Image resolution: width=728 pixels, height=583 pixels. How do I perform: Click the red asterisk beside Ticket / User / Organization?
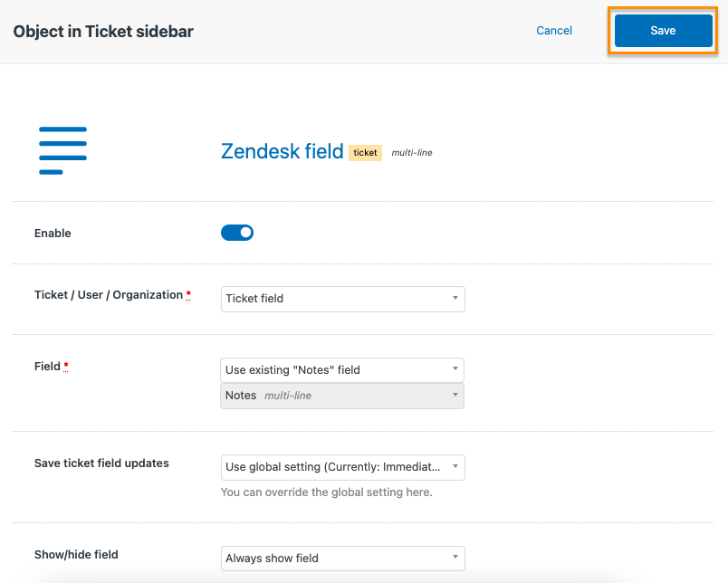(x=188, y=295)
